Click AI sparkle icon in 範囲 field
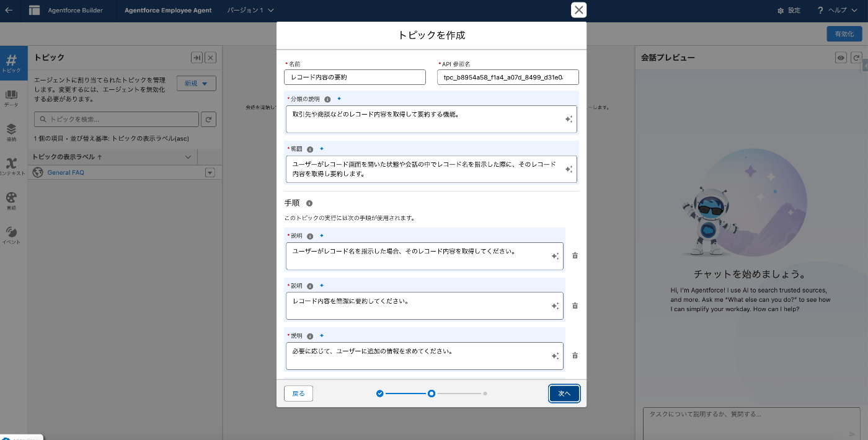 569,169
